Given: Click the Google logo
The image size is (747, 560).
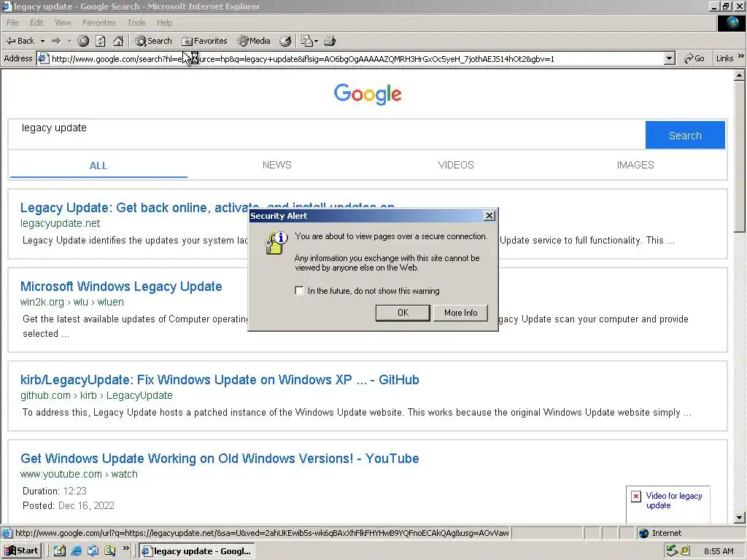Looking at the screenshot, I should coord(368,94).
